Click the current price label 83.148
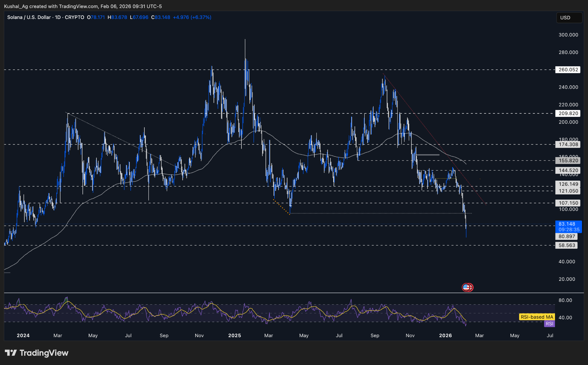 pyautogui.click(x=568, y=224)
